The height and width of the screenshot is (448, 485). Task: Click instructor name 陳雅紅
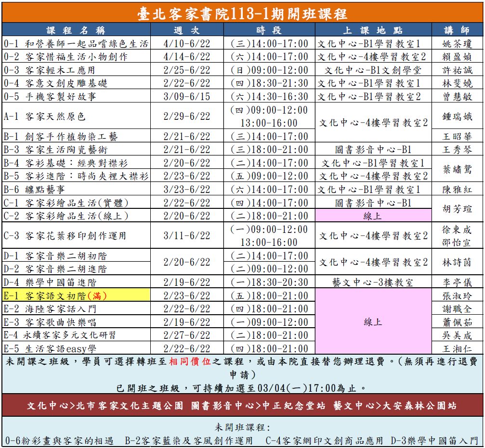point(457,189)
